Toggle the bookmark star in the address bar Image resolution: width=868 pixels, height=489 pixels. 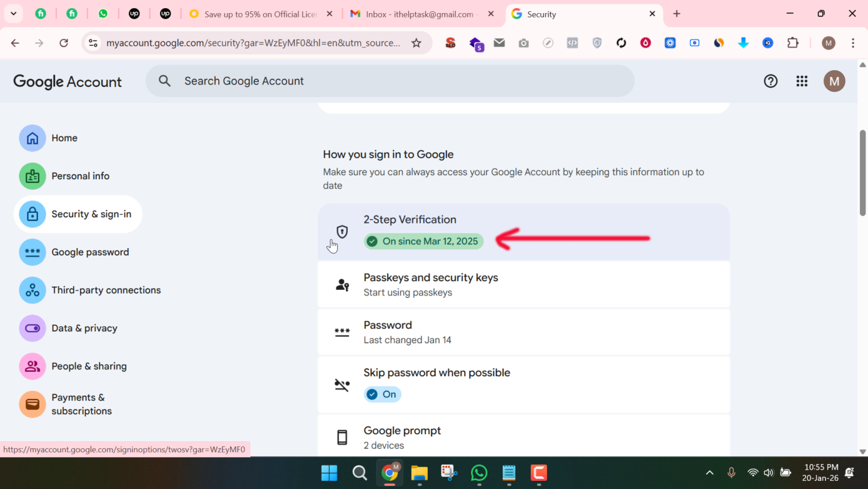(x=416, y=43)
